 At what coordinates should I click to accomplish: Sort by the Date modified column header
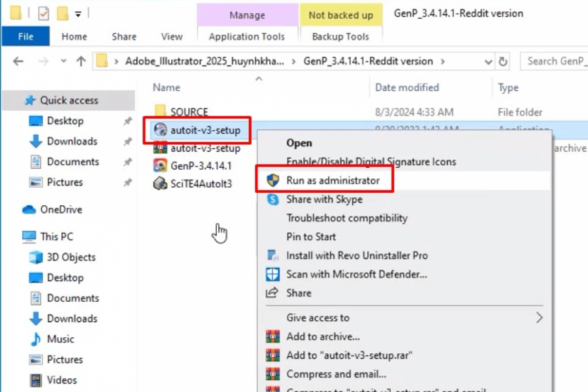click(x=406, y=88)
